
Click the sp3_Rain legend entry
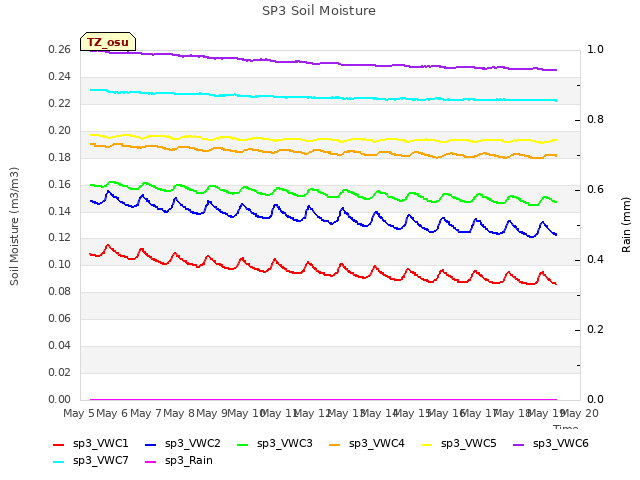pos(179,460)
